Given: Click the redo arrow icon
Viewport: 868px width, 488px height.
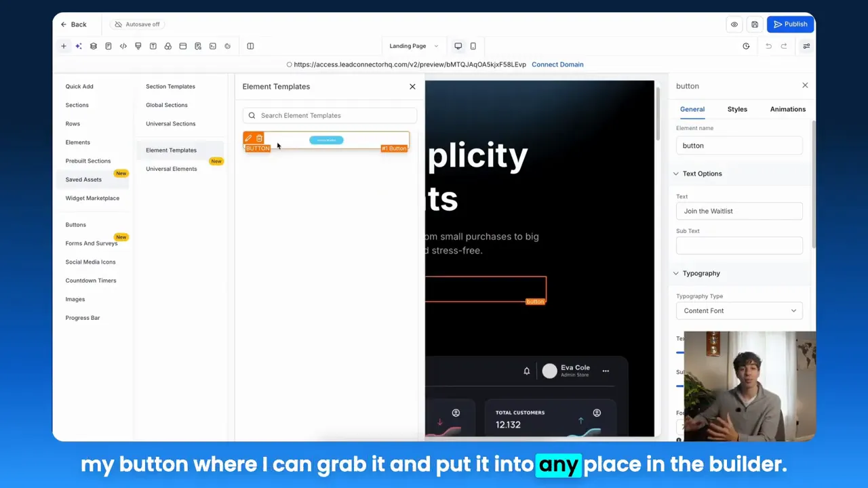Looking at the screenshot, I should 784,46.
